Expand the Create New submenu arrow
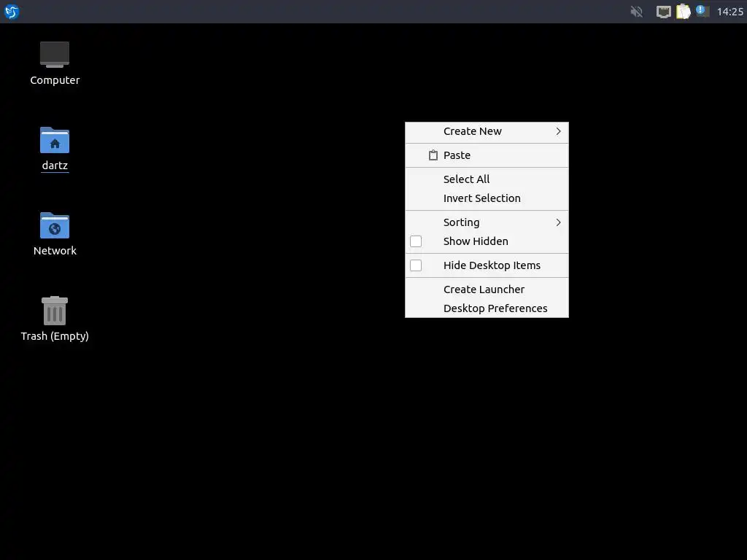Screen dimensions: 747x560 tap(558, 131)
